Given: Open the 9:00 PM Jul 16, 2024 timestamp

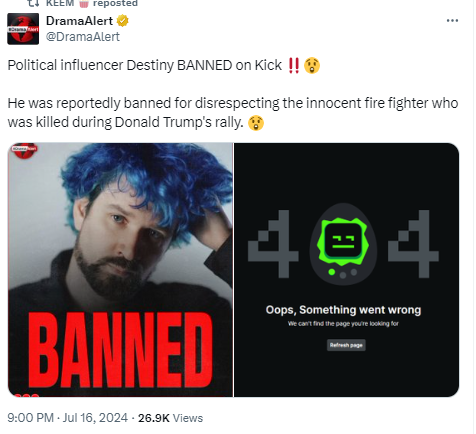Looking at the screenshot, I should click(67, 418).
